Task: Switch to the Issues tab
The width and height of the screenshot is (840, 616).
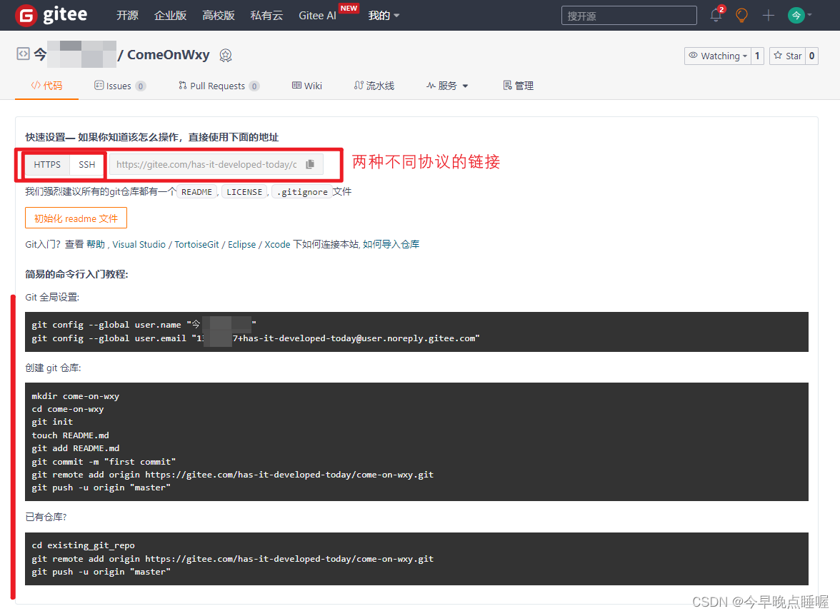Action: pos(119,86)
